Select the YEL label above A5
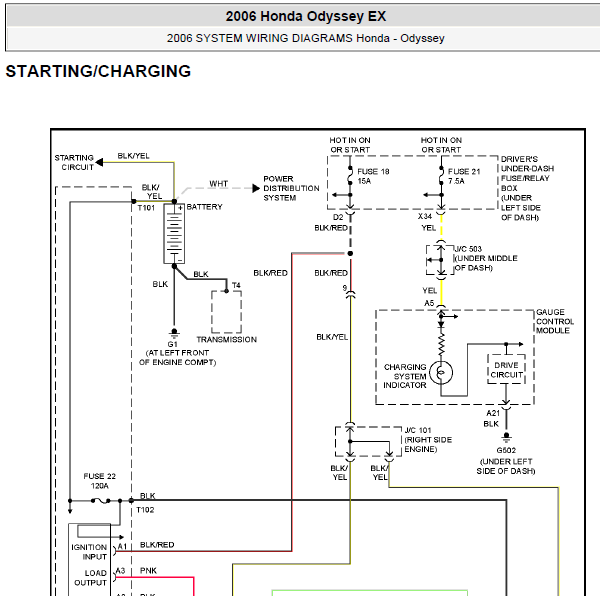The height and width of the screenshot is (596, 600). [429, 290]
